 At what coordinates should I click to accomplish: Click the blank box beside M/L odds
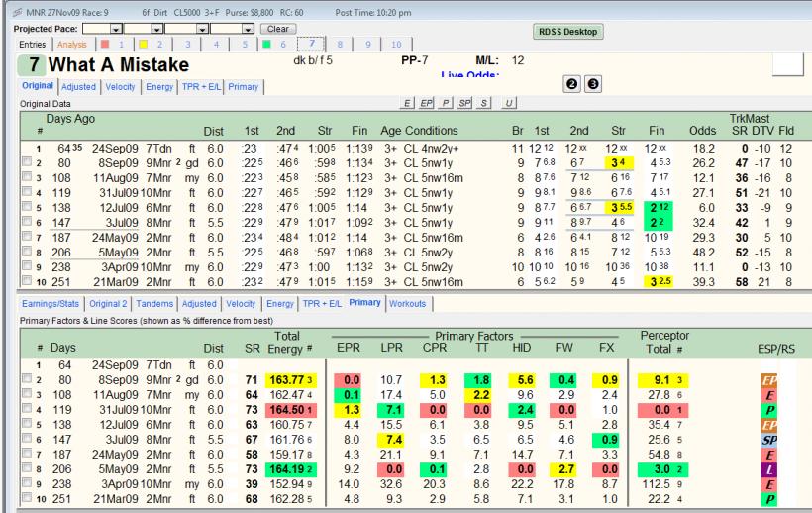787,64
